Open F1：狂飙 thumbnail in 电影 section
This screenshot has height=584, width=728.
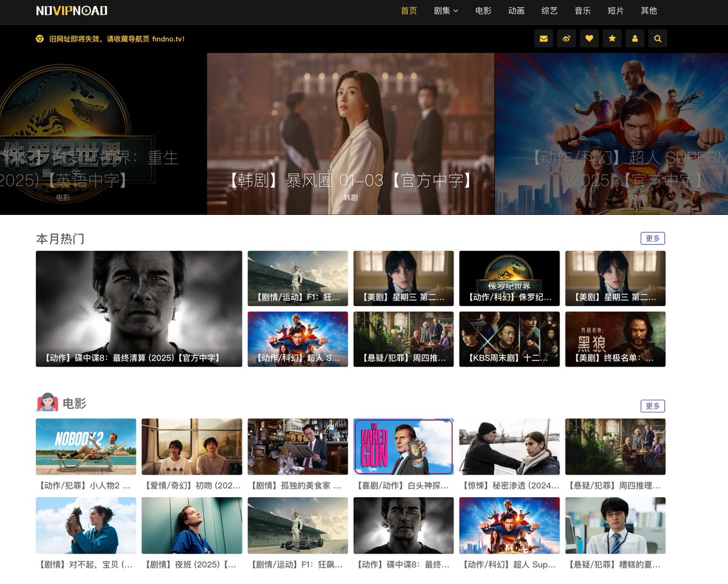[298, 526]
